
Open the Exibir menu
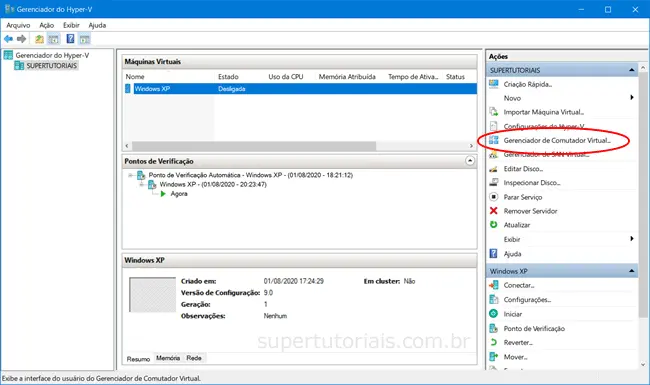pyautogui.click(x=71, y=25)
